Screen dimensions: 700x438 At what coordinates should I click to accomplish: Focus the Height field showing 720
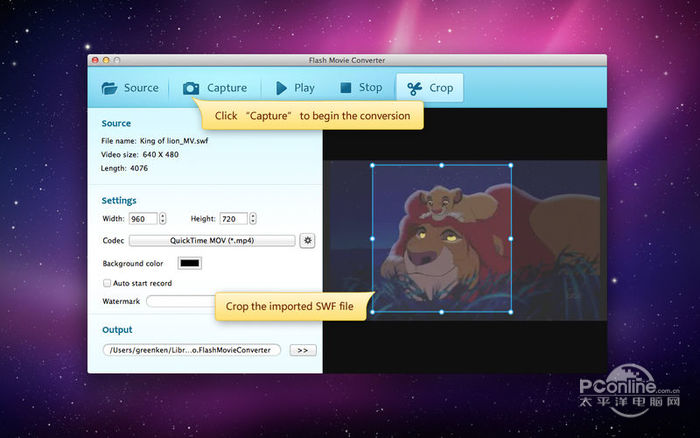click(x=233, y=219)
